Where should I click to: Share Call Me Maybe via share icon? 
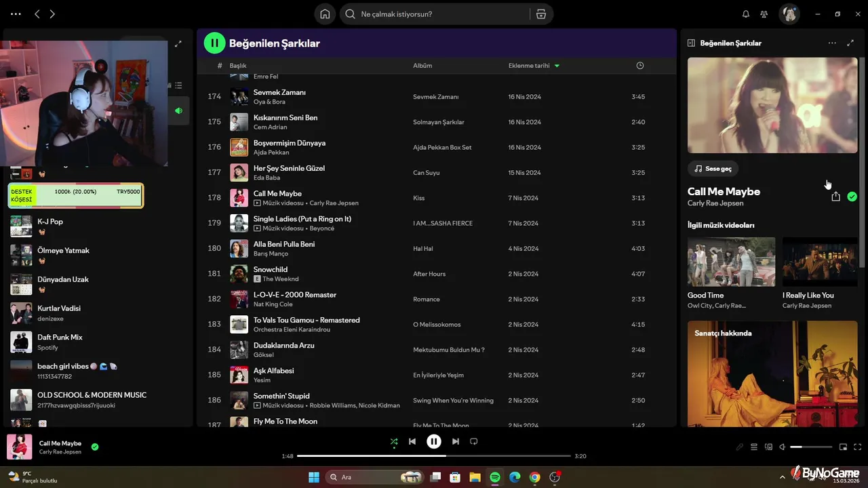point(835,197)
